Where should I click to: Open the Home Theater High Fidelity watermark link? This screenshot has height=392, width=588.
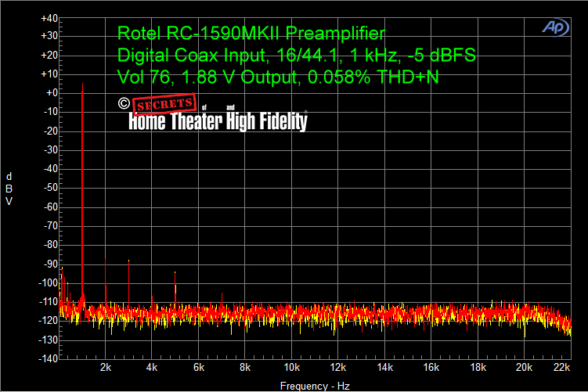tap(218, 121)
